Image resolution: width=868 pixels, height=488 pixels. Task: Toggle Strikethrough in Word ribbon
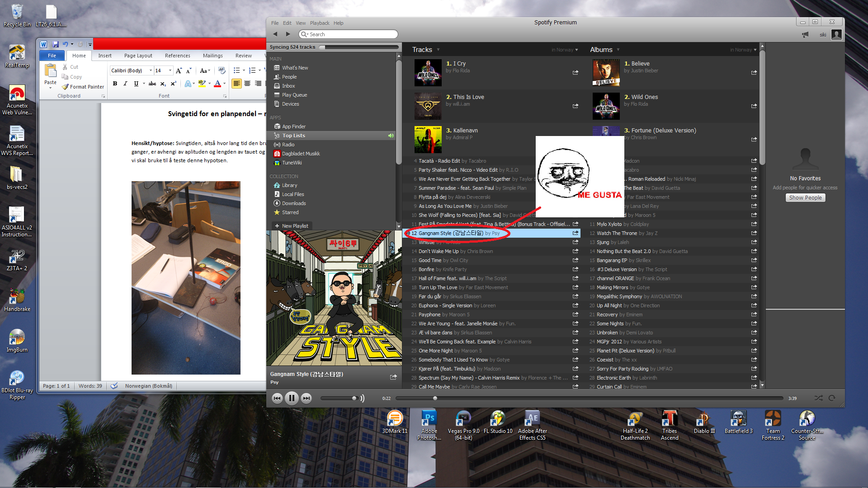(152, 84)
